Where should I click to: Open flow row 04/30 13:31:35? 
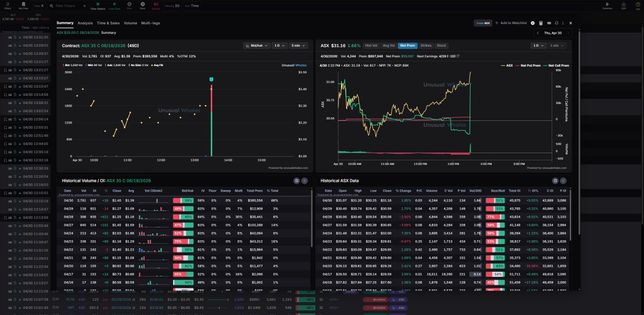tap(26, 38)
